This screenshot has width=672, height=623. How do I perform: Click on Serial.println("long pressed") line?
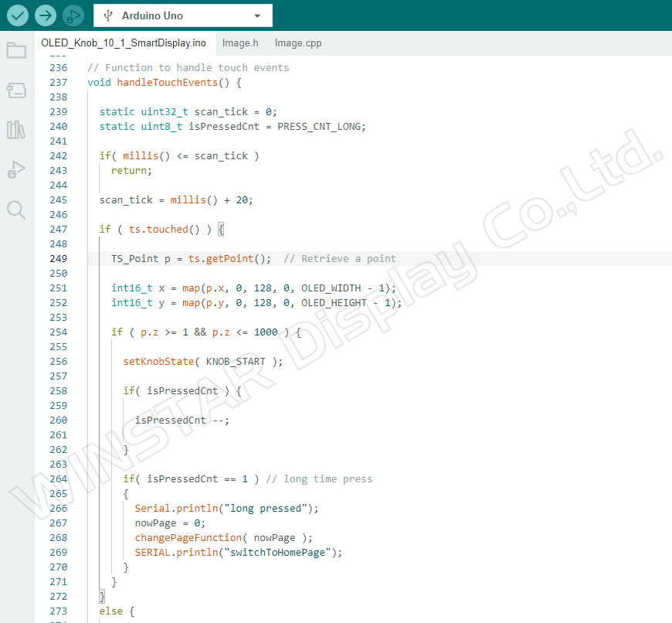227,509
